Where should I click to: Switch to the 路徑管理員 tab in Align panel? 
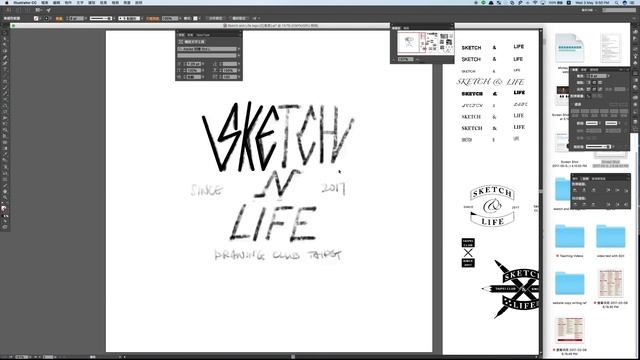point(598,178)
